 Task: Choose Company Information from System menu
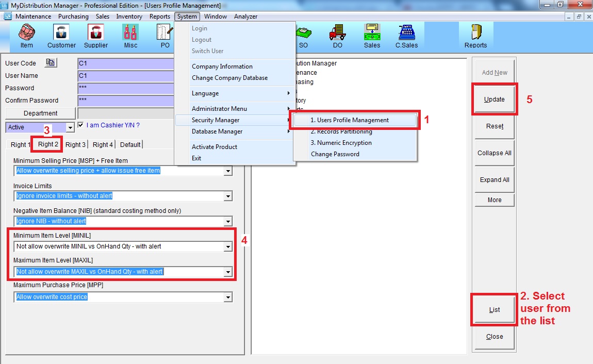click(222, 67)
